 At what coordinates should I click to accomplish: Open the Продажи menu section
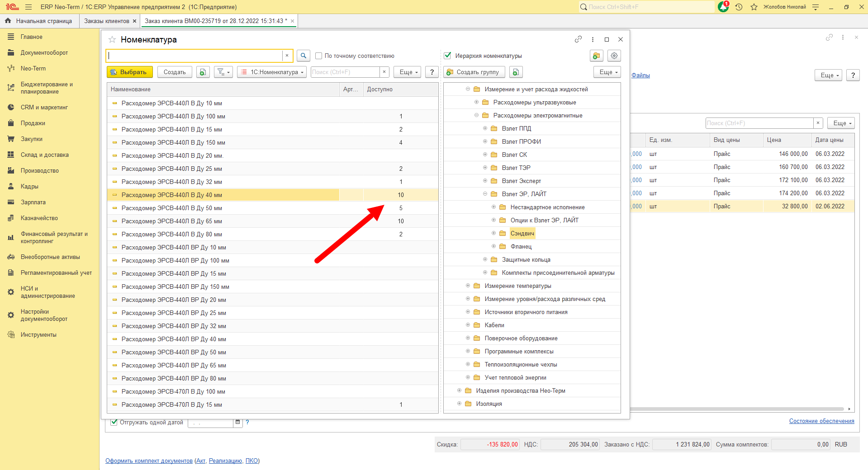tap(33, 123)
